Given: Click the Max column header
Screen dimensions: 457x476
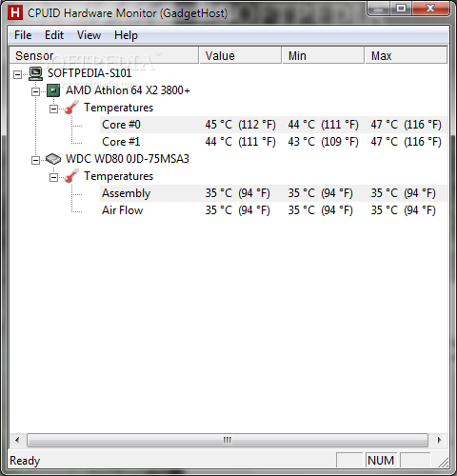Looking at the screenshot, I should pyautogui.click(x=407, y=55).
